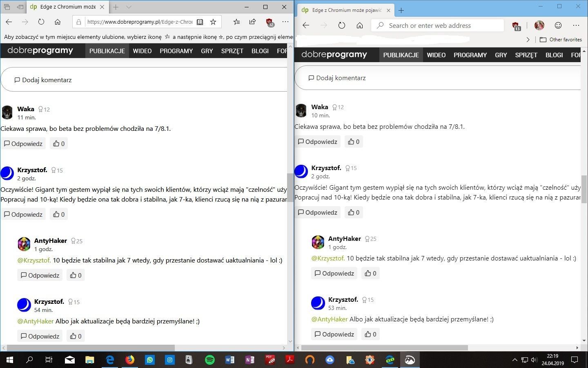This screenshot has height=368, width=588.
Task: Open Firefox from the taskbar
Action: click(x=130, y=360)
